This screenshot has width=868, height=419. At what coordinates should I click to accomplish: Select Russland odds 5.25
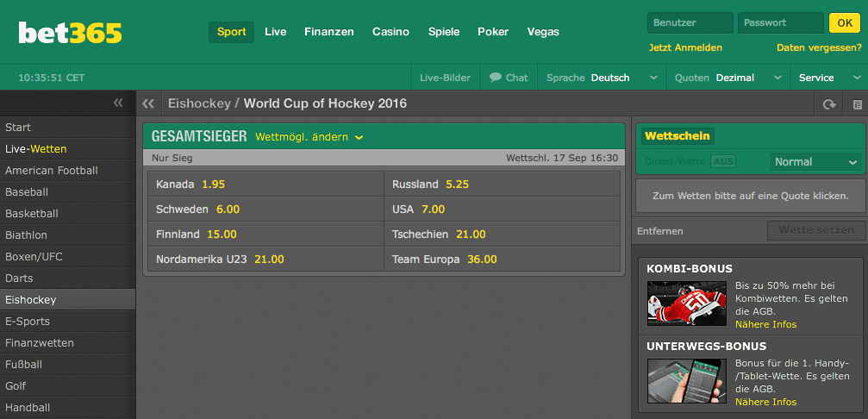click(x=502, y=184)
